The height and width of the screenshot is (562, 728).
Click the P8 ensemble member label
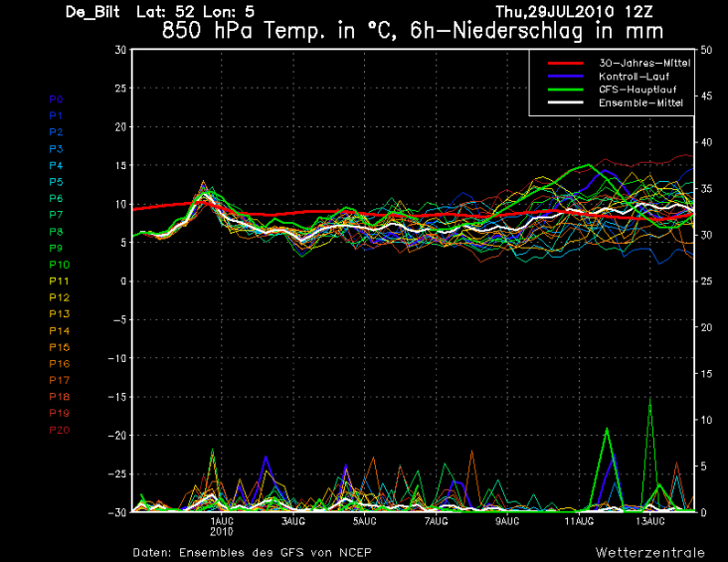coord(56,232)
